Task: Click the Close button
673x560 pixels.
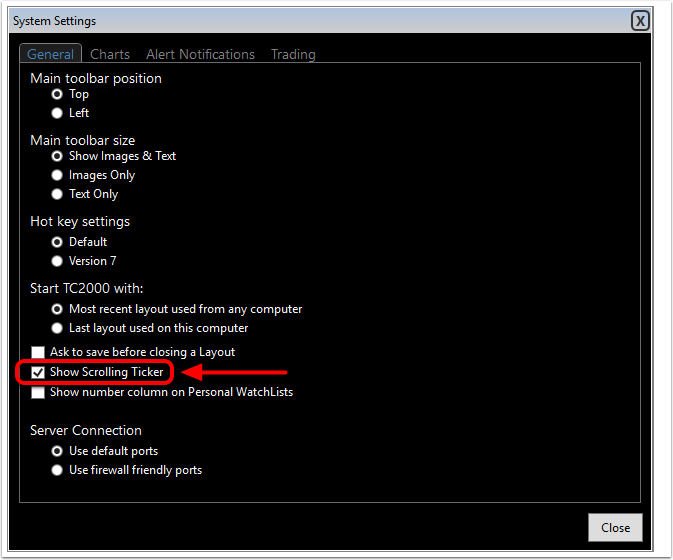Action: pyautogui.click(x=615, y=527)
